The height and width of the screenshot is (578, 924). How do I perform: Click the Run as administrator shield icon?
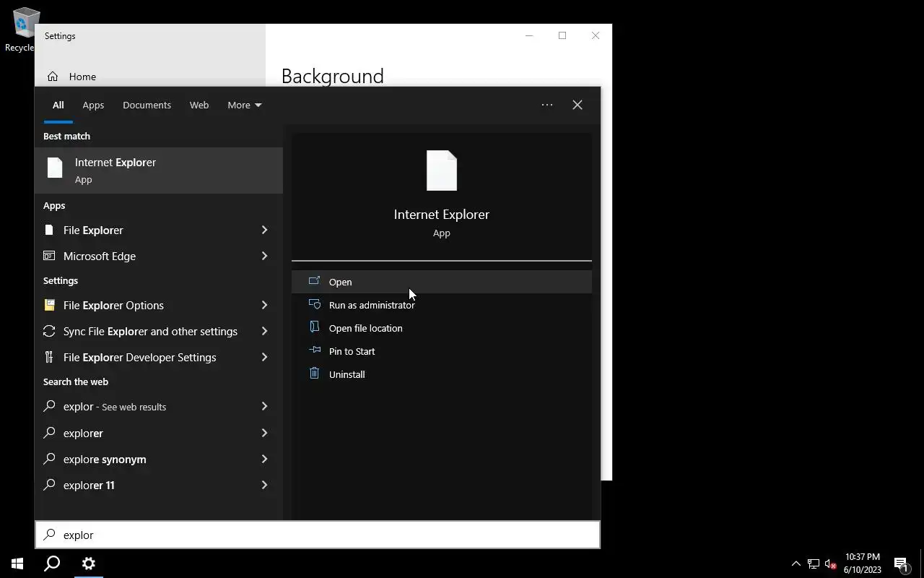click(314, 304)
